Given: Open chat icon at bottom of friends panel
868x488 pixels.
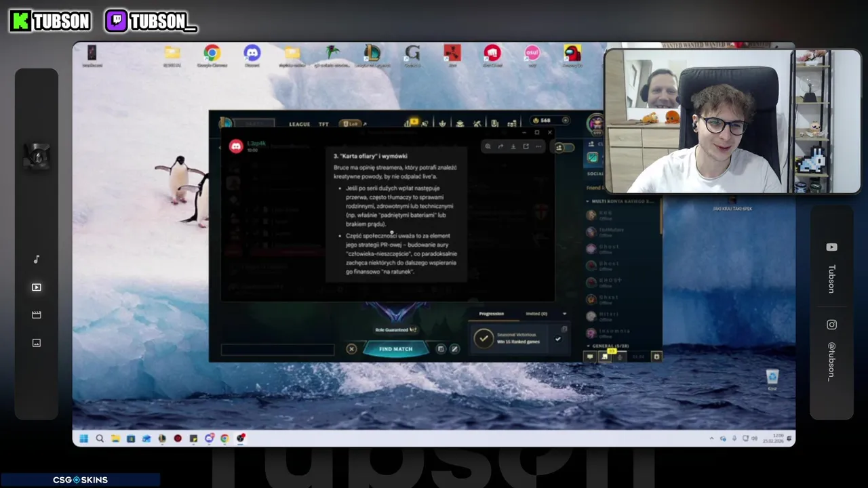Looking at the screenshot, I should pos(590,357).
